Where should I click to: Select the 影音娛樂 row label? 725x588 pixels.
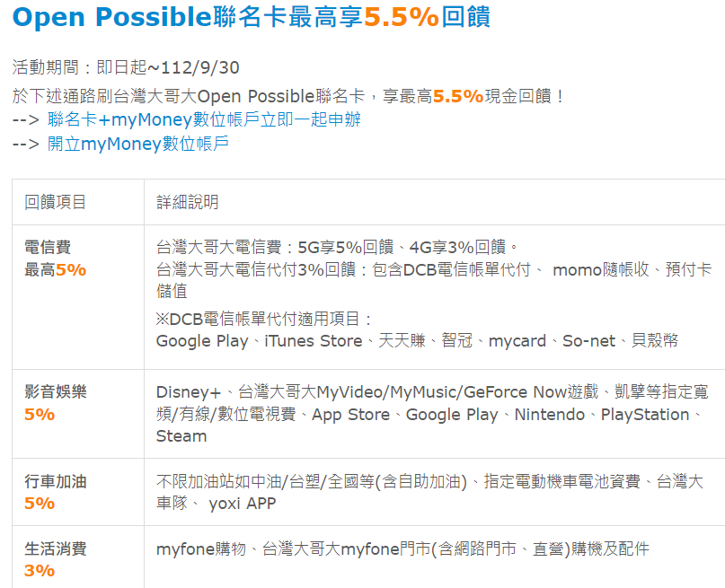[56, 392]
